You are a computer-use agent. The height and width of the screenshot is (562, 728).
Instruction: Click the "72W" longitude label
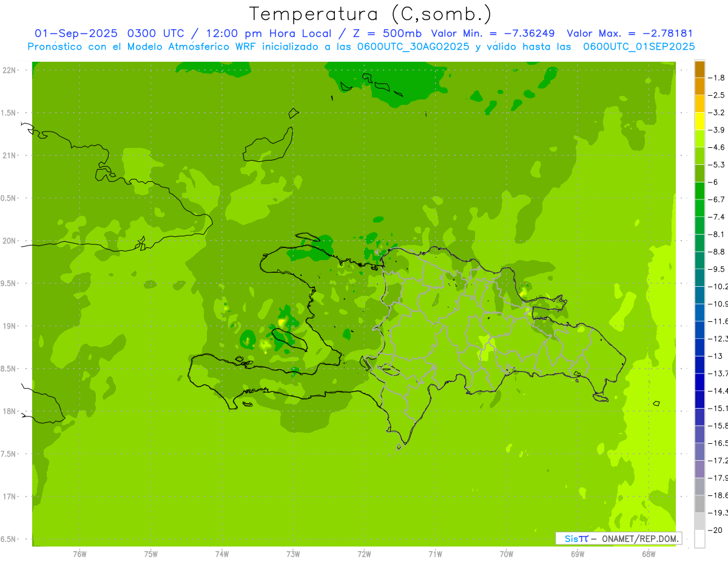(x=364, y=554)
